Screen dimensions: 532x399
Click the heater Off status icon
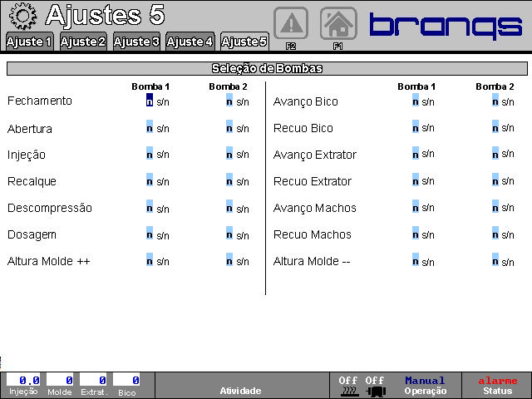tap(347, 386)
